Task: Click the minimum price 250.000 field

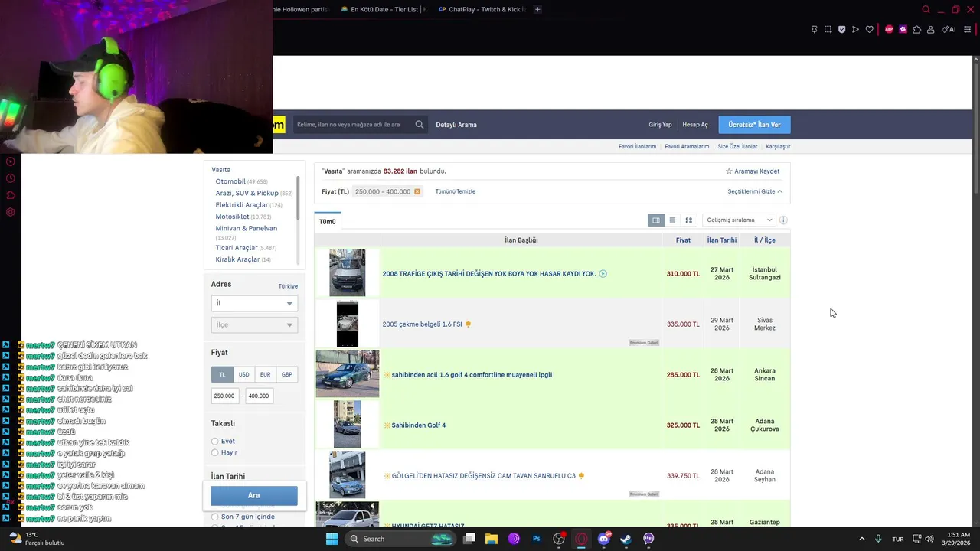Action: [224, 396]
